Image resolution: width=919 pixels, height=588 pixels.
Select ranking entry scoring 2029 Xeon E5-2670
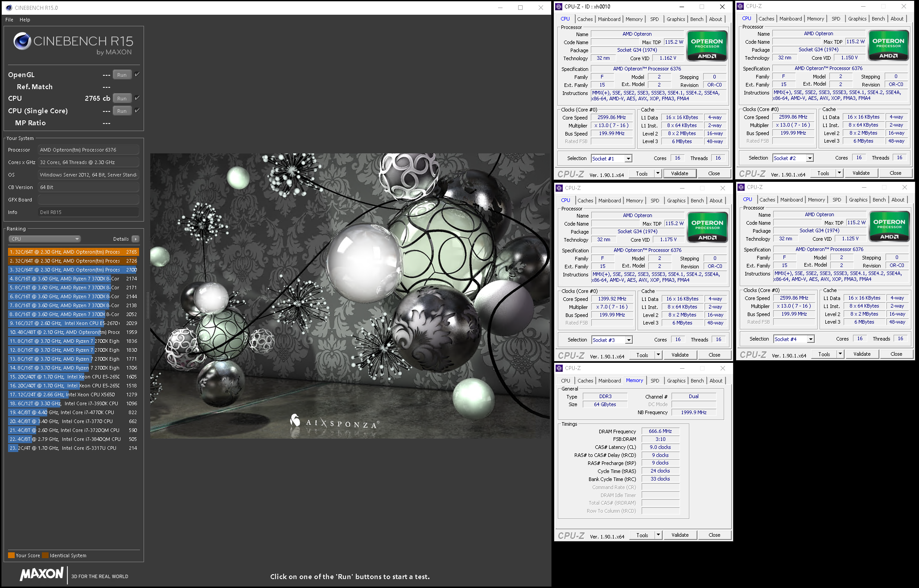pyautogui.click(x=74, y=323)
